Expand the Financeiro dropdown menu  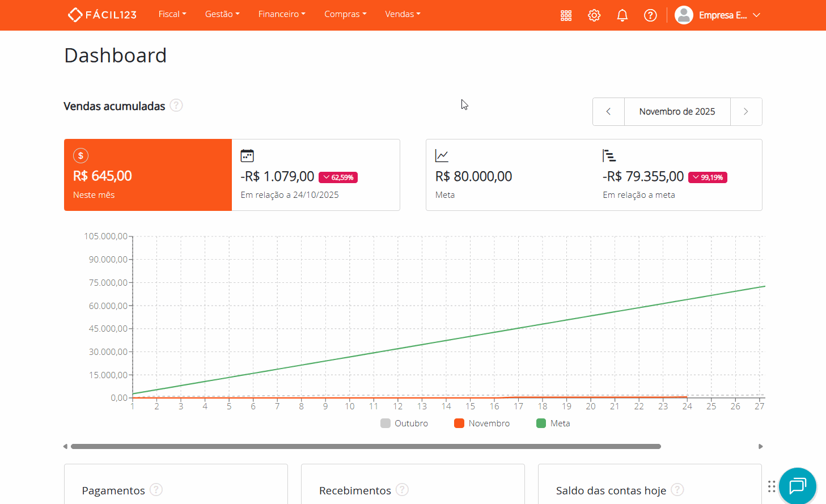282,14
